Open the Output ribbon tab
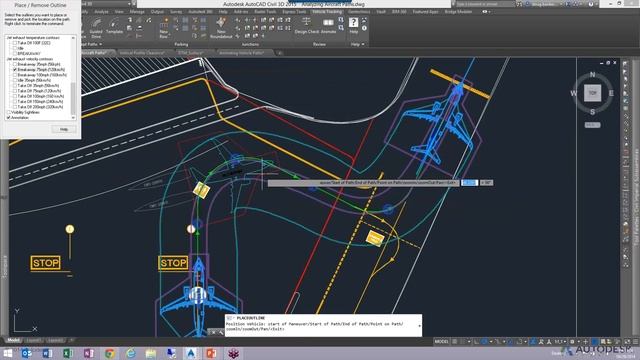The image size is (640, 360). (x=157, y=12)
